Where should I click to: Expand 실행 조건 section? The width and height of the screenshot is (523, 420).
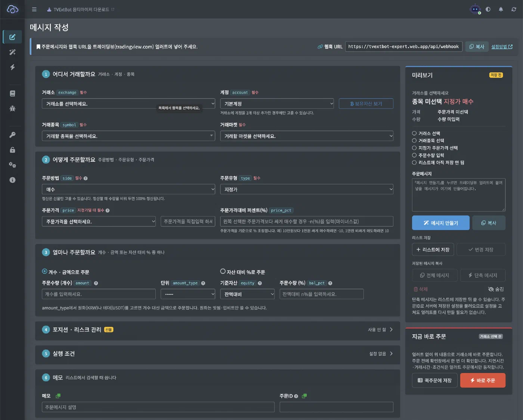(217, 353)
